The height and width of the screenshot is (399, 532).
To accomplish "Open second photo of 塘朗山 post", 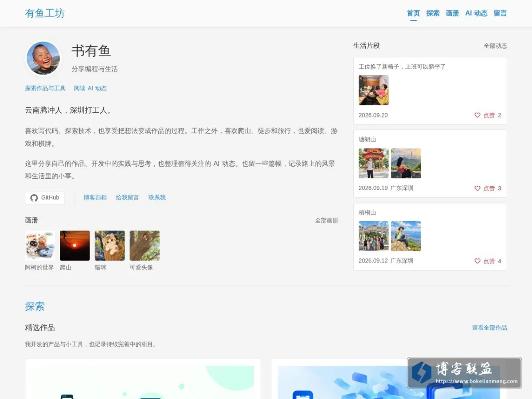I will click(406, 163).
